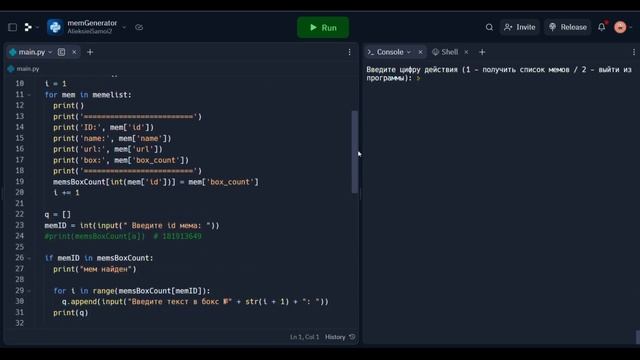The width and height of the screenshot is (640, 360).
Task: Click into the console input prompt
Action: click(419, 78)
